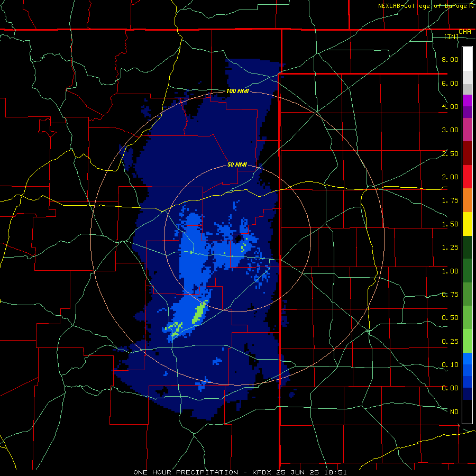This screenshot has width=476, height=476.
Task: Click the white 8.00 inch legend swatch
Action: (x=467, y=59)
